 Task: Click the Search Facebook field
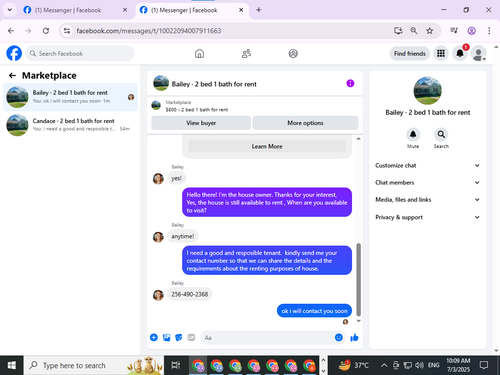pos(80,53)
